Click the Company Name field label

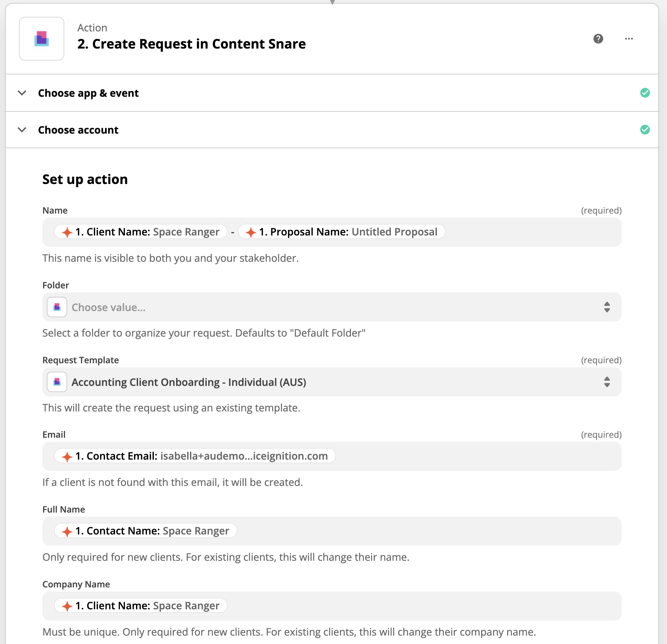point(76,584)
